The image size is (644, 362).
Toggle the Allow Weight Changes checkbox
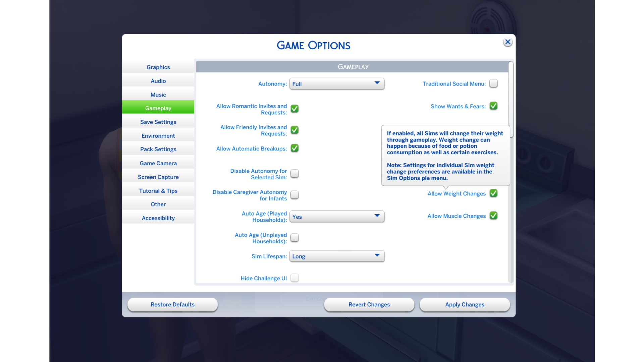(493, 193)
